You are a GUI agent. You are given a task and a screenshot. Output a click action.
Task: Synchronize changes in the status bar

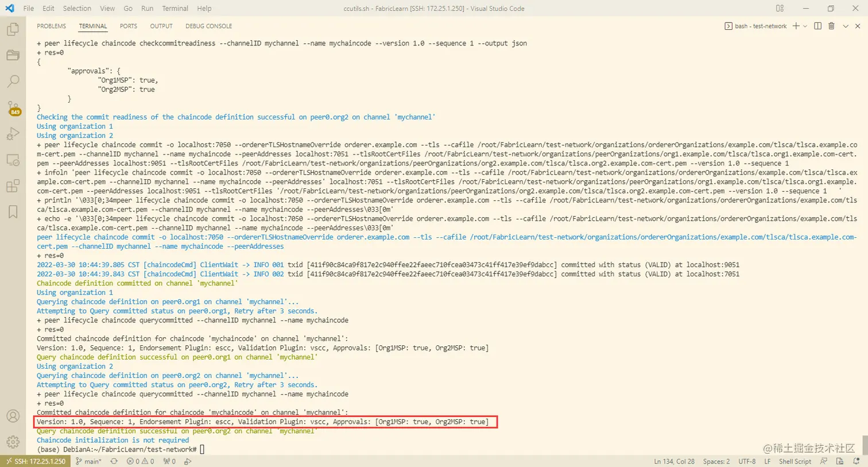click(x=114, y=461)
